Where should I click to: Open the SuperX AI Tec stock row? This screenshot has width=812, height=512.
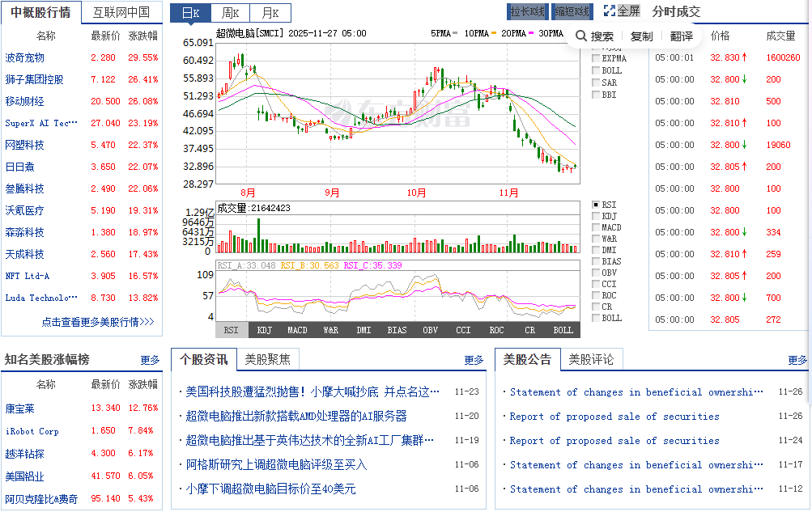coord(41,123)
